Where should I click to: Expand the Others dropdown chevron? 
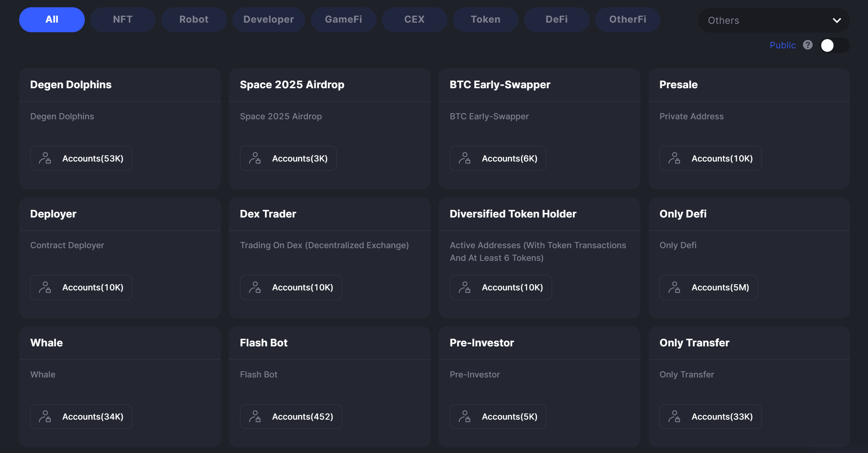(837, 20)
